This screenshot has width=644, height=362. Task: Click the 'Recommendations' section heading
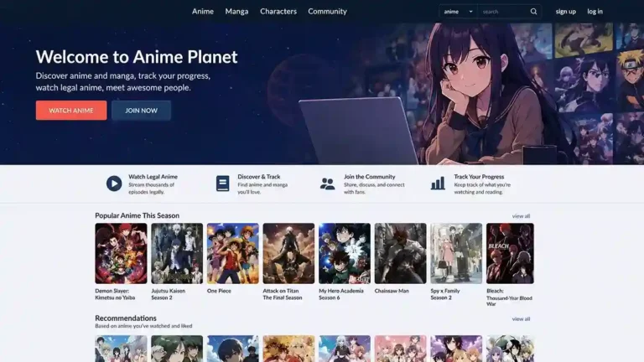[126, 318]
